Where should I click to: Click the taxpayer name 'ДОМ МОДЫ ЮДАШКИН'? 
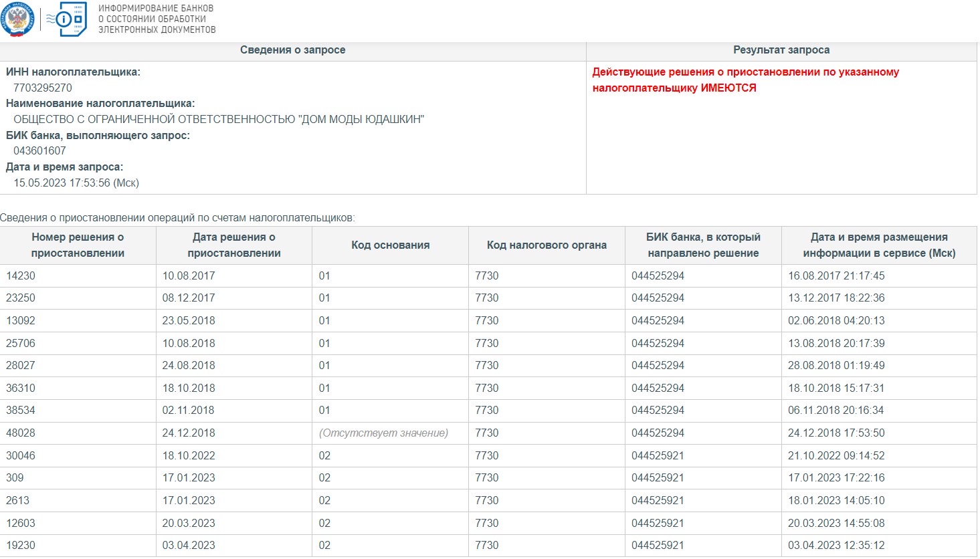coord(363,119)
